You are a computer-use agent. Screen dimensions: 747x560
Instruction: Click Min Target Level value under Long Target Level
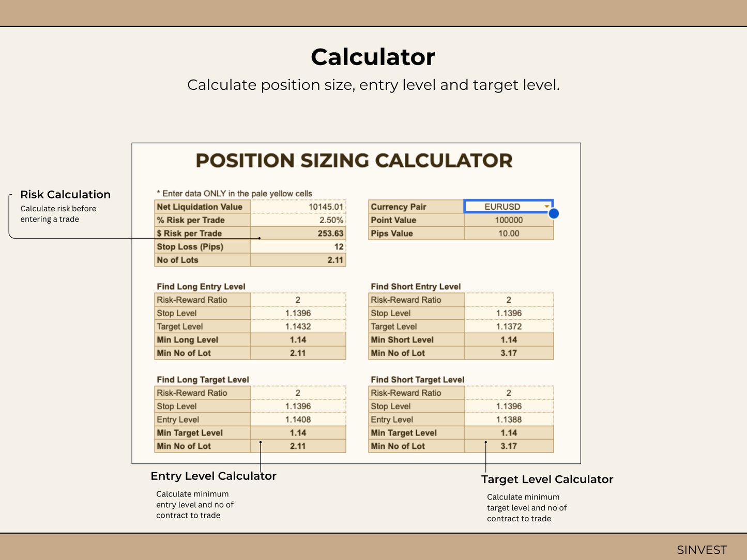[298, 433]
